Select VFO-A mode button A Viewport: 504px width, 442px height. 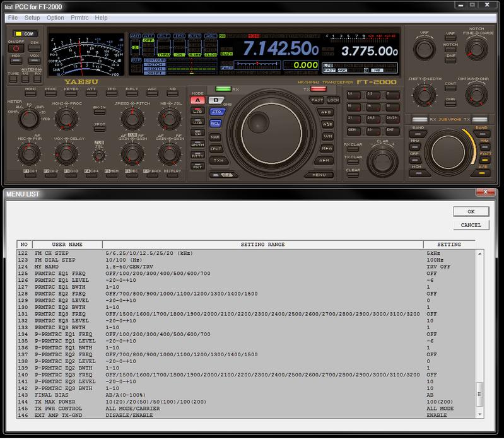[197, 100]
